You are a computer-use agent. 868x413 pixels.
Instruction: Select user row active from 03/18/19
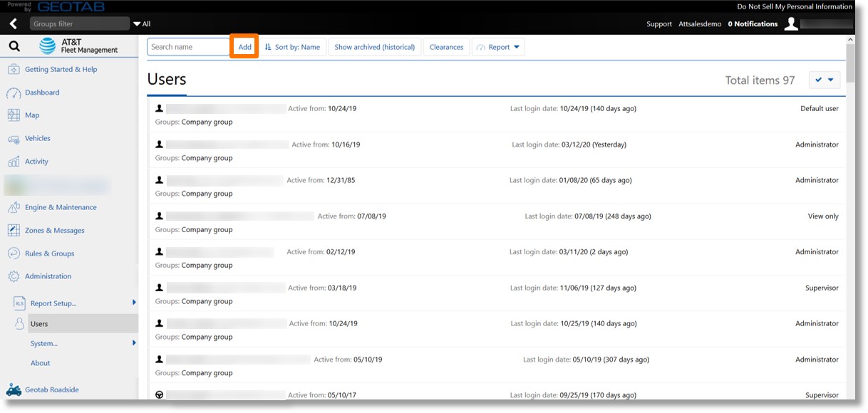point(497,294)
